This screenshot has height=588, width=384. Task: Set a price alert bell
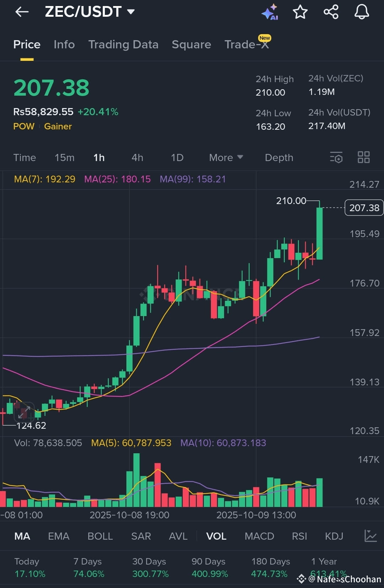coord(362,12)
